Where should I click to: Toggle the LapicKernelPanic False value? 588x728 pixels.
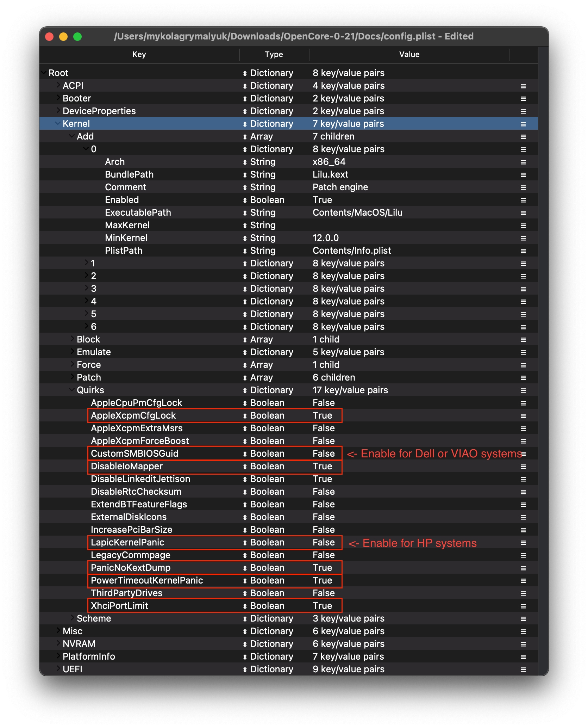[x=324, y=543]
